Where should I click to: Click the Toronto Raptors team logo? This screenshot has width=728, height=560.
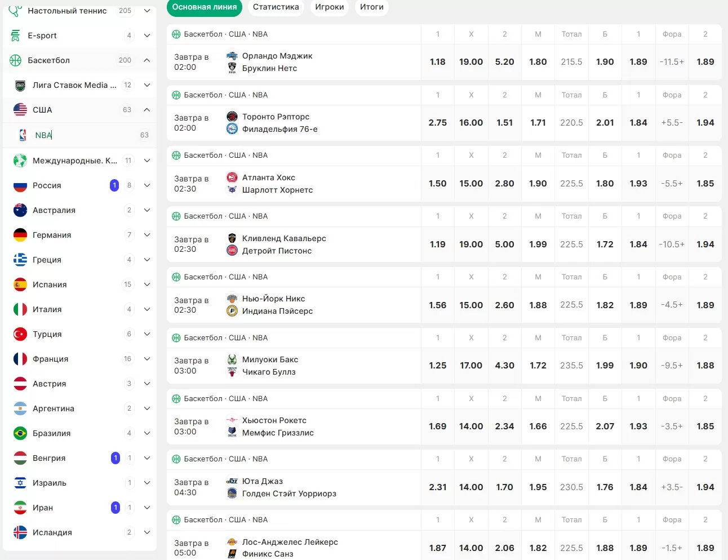[232, 117]
